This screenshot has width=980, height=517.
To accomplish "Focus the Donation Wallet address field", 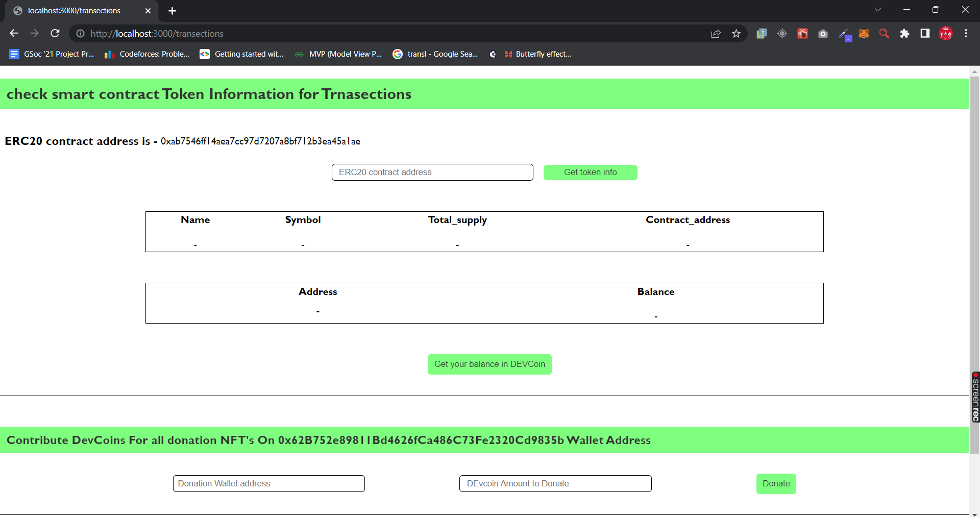I will click(x=269, y=484).
